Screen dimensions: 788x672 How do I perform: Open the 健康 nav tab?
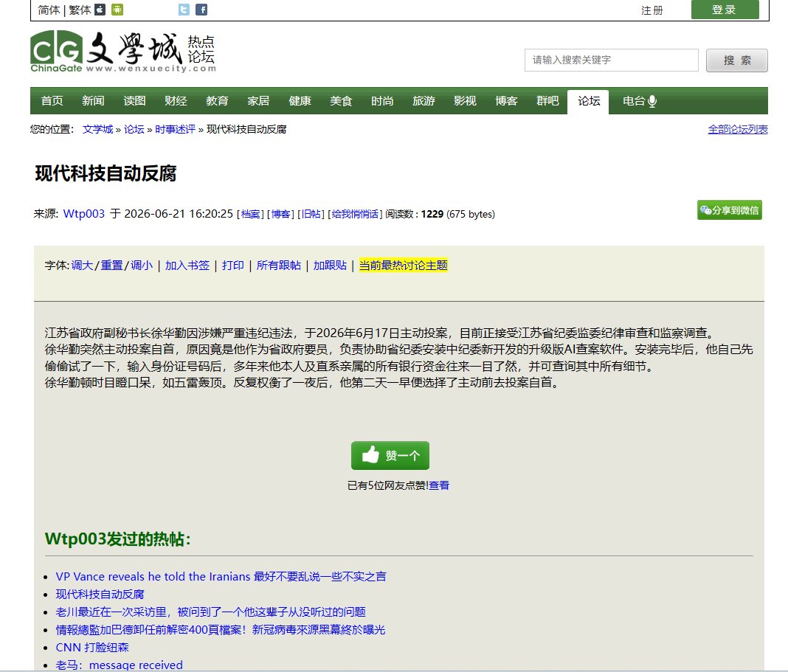[300, 101]
